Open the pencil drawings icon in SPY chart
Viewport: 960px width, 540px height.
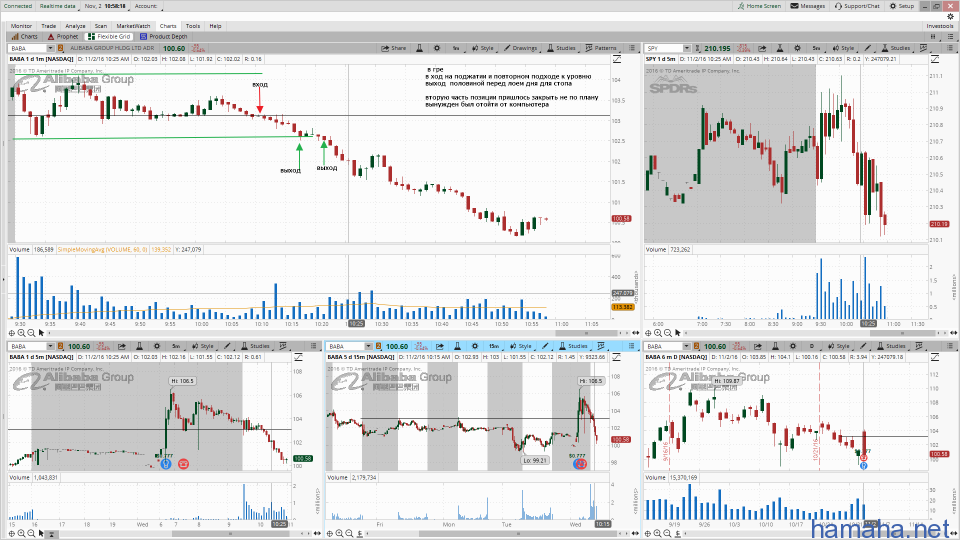[x=868, y=48]
